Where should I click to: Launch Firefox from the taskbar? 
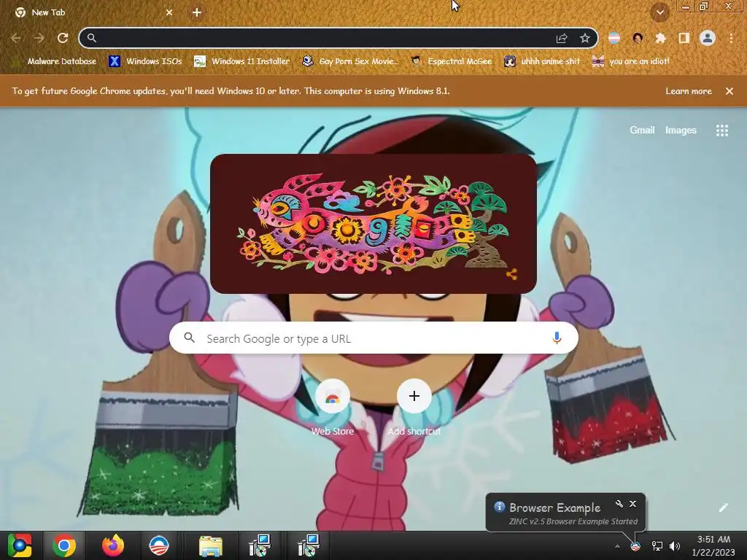pyautogui.click(x=113, y=545)
